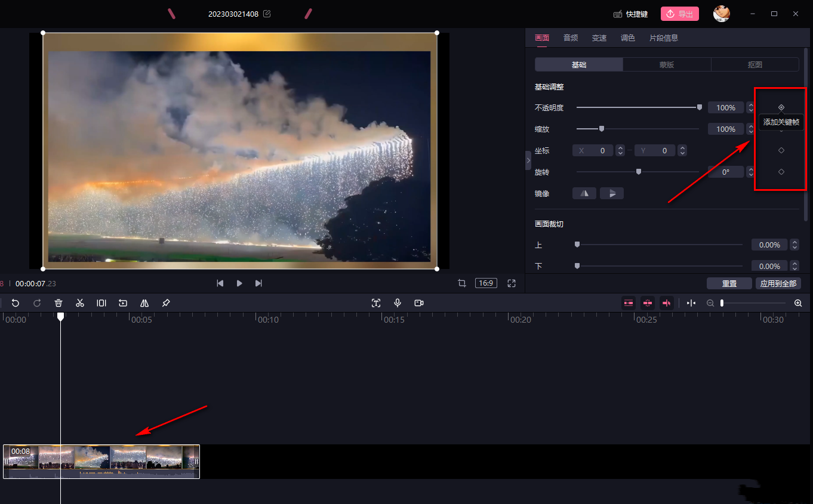This screenshot has height=504, width=813.
Task: Click the horizontal mirror flip button
Action: coord(584,193)
